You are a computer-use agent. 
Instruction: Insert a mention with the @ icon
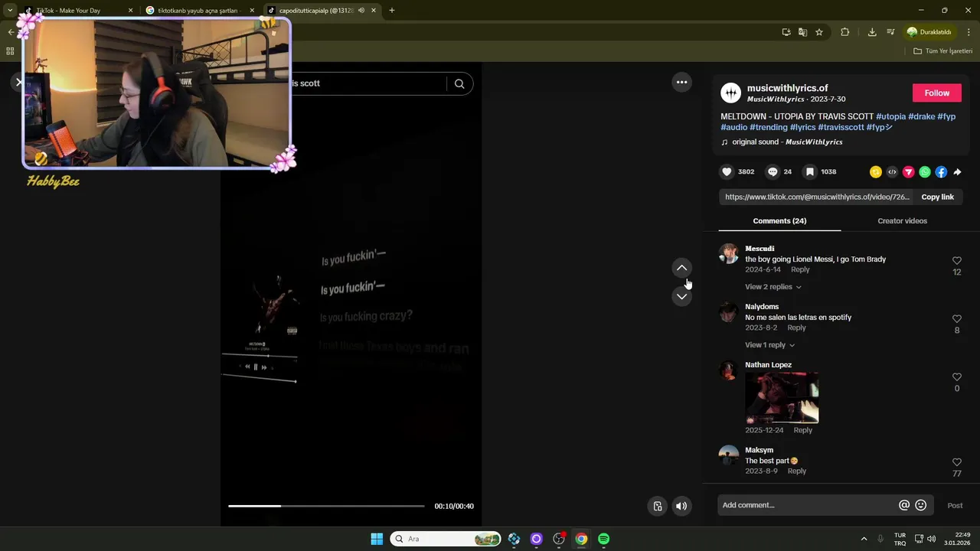904,505
